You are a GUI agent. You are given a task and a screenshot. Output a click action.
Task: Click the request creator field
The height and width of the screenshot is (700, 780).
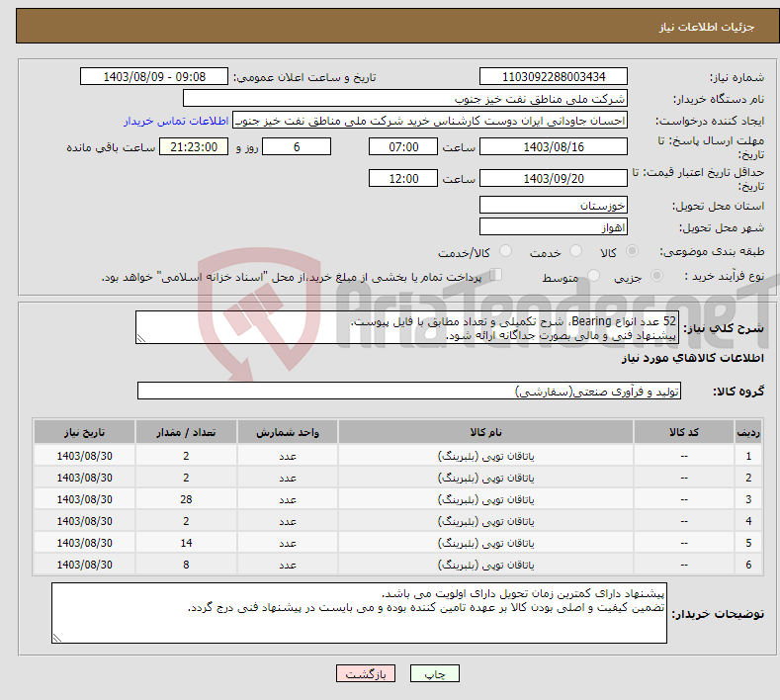click(430, 121)
